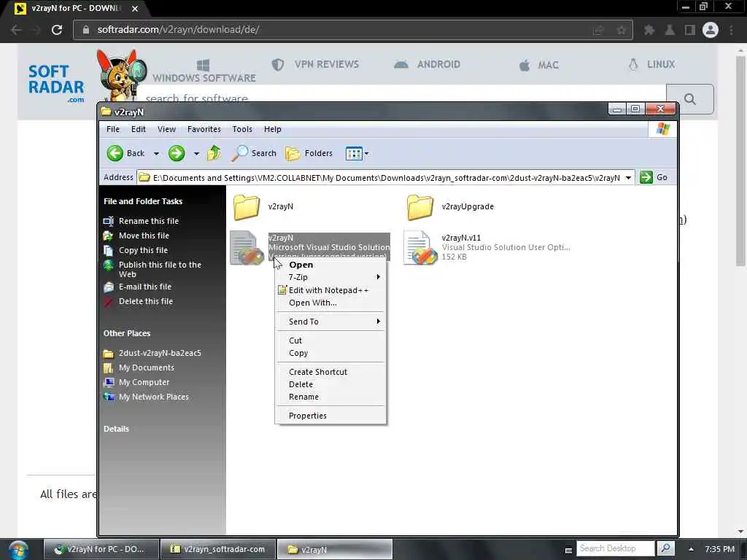The image size is (747, 560).
Task: Expand the 7-Zip submenu
Action: pyautogui.click(x=330, y=277)
